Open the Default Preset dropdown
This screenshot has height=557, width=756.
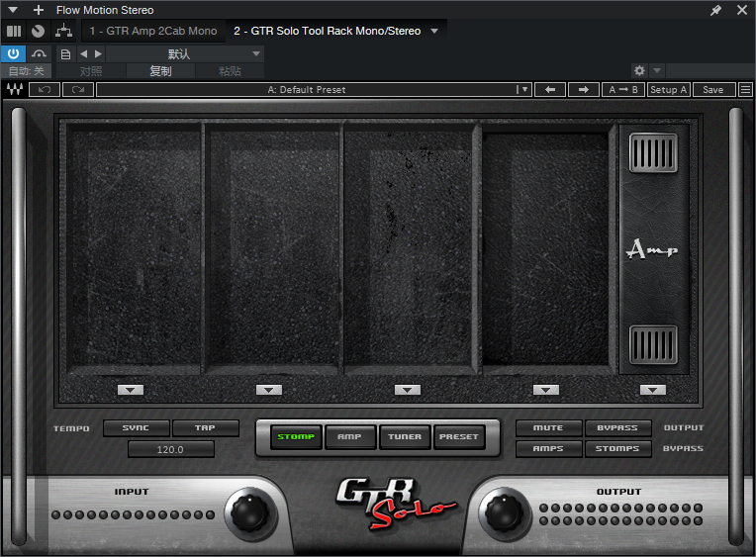(x=524, y=90)
